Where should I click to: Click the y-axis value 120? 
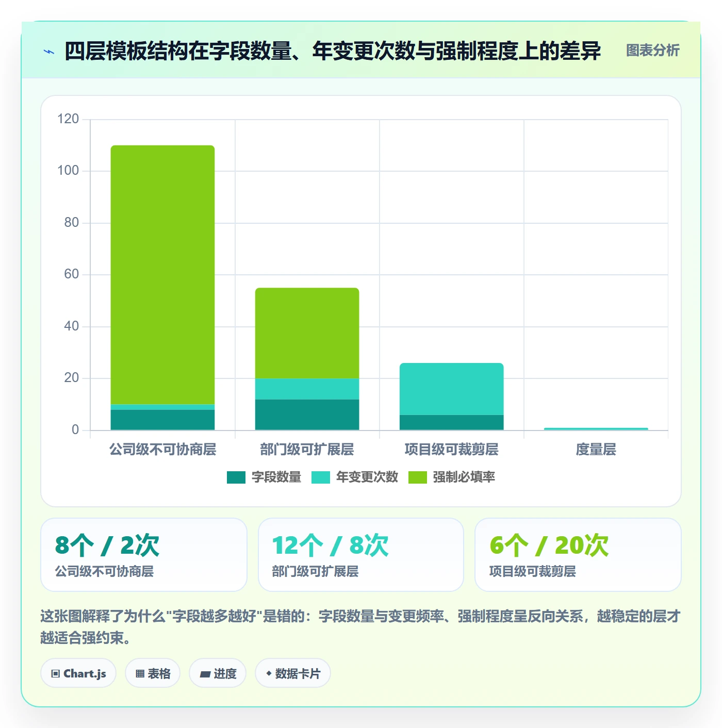point(68,119)
